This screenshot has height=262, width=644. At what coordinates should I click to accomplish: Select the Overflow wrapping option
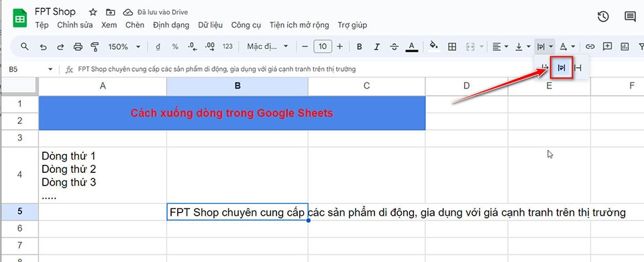(545, 68)
